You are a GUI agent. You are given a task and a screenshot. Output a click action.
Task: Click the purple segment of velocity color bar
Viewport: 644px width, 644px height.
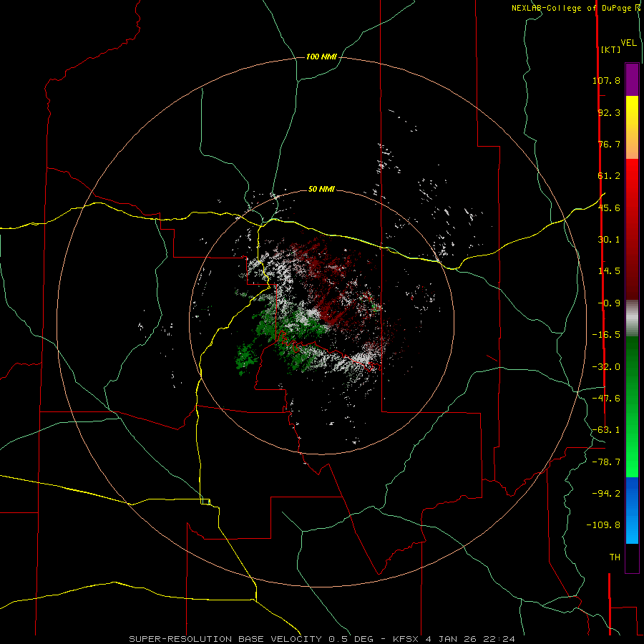632,79
